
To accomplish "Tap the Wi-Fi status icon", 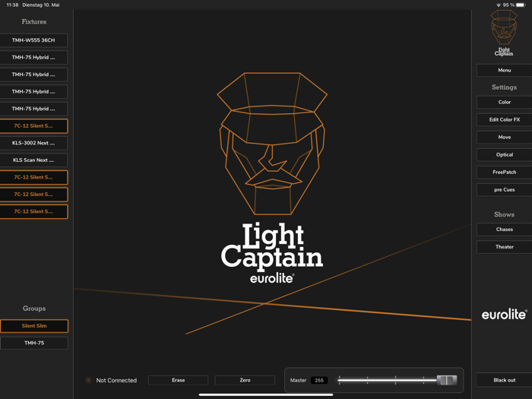I will (x=499, y=5).
